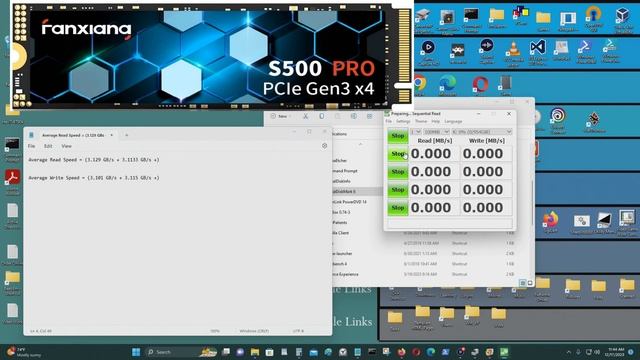Click Windows (CRLF) in Notepad status bar

coord(254,331)
